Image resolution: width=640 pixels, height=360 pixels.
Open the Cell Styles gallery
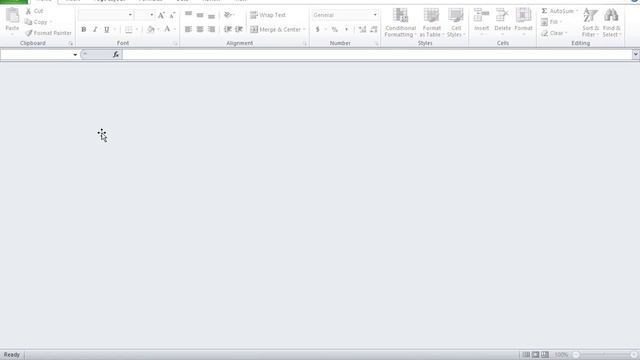[x=456, y=22]
